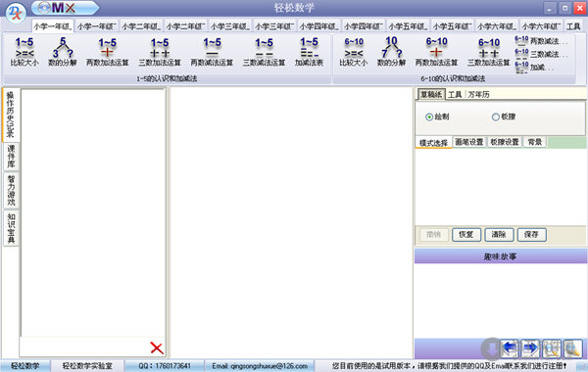Screen dimensions: 588x372
Task: Launch the 1~5 三数加法运算 exercise
Action: click(160, 52)
